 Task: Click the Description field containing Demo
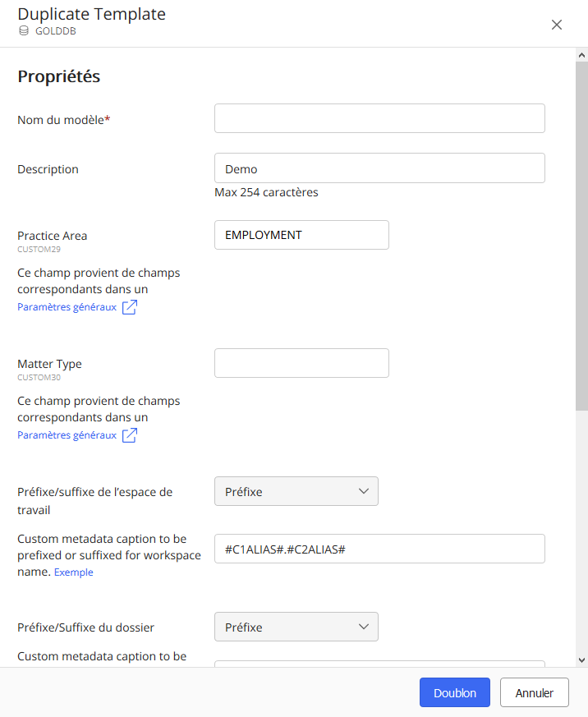coord(379,168)
